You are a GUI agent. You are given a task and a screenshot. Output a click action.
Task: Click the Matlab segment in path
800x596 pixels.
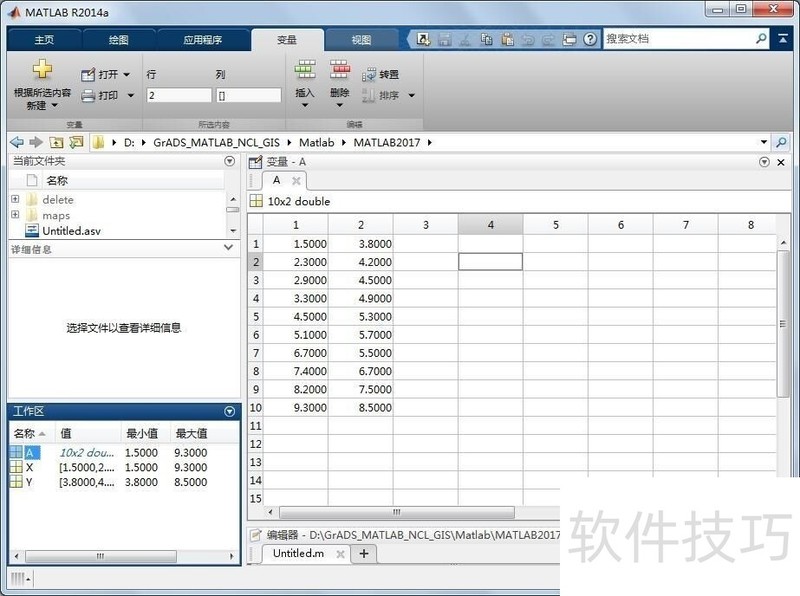click(316, 142)
